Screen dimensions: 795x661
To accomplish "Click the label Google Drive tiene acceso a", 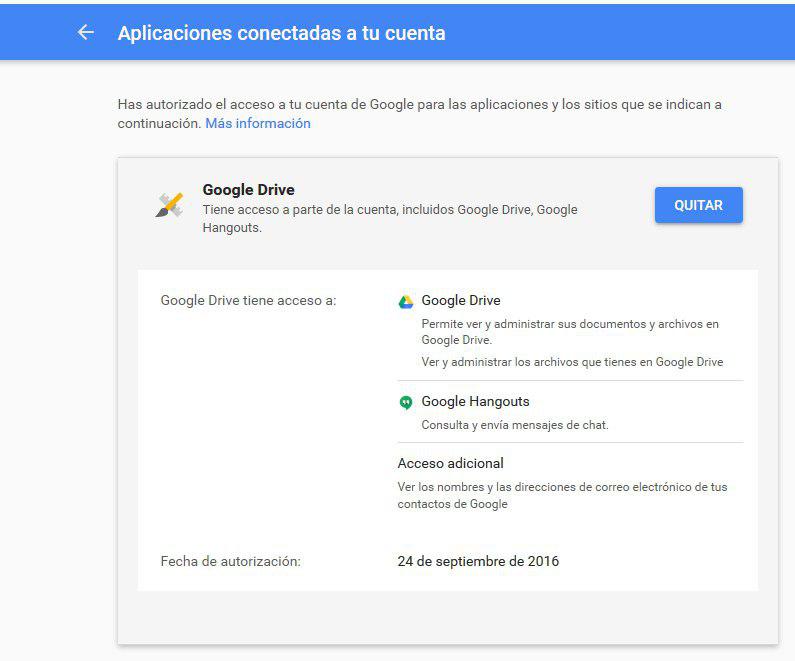I will coord(248,300).
